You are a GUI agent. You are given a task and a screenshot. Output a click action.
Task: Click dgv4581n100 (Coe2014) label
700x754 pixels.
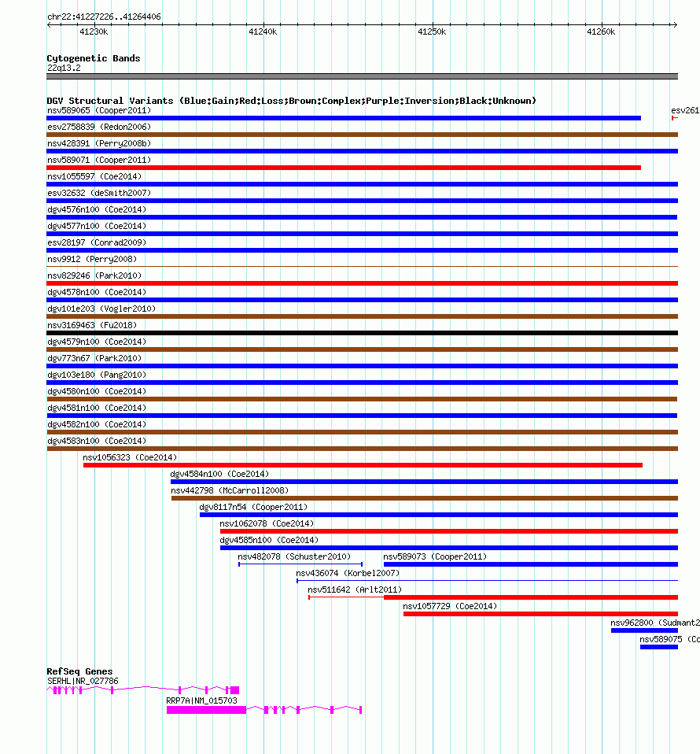point(97,408)
